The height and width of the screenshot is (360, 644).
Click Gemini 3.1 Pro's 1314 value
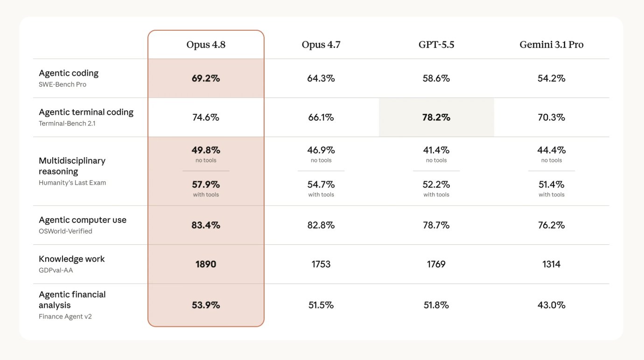(552, 264)
